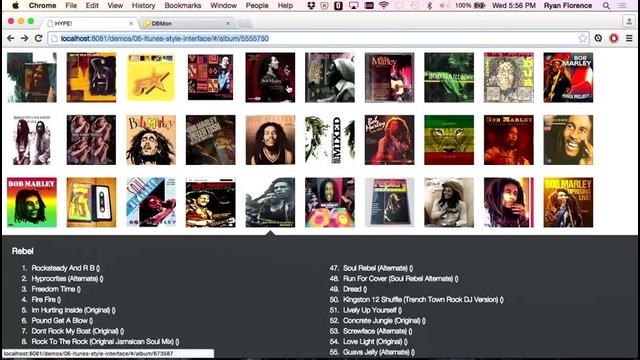Open the People menu
Image resolution: width=640 pixels, height=360 pixels.
click(257, 6)
